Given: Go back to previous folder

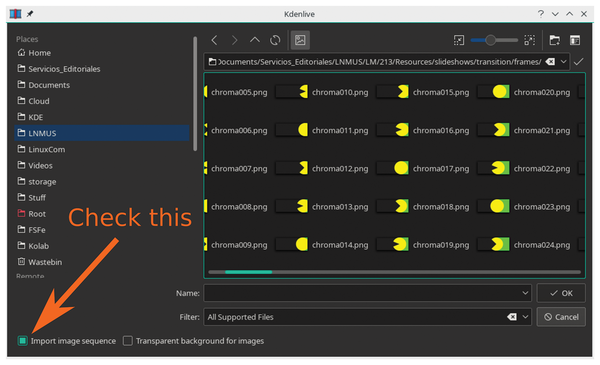Looking at the screenshot, I should coord(214,40).
